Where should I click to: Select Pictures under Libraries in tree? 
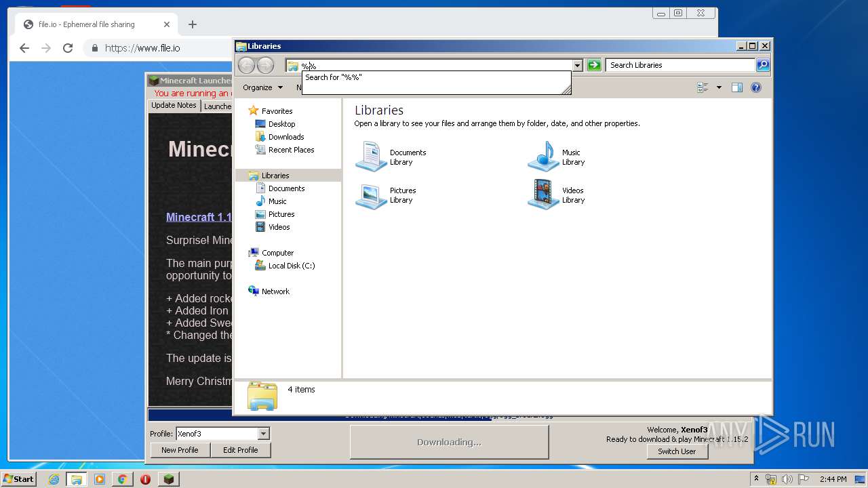[x=281, y=214]
